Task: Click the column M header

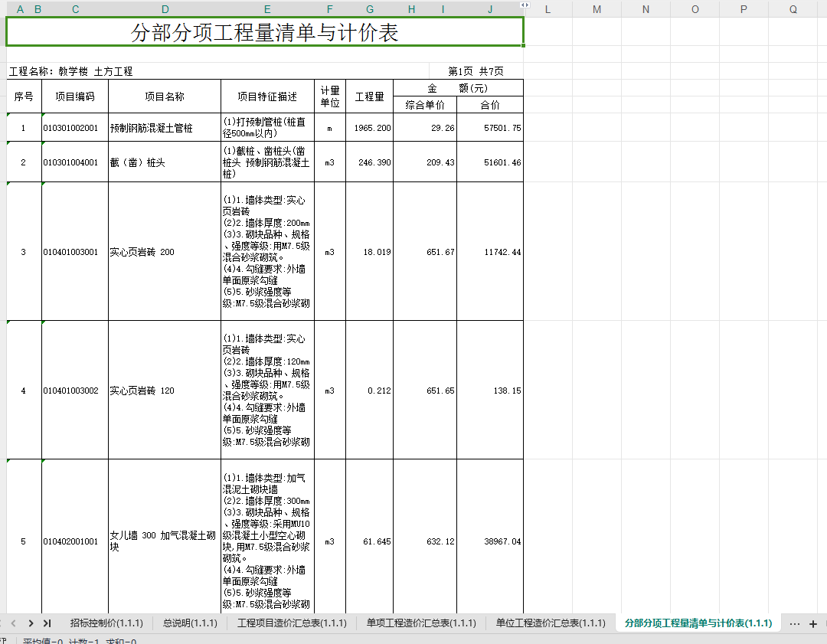Action: pos(597,9)
